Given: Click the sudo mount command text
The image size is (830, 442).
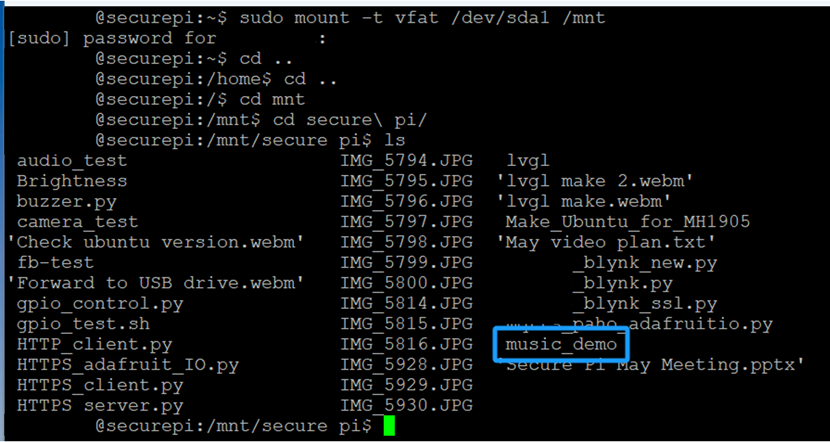Looking at the screenshot, I should [x=419, y=17].
